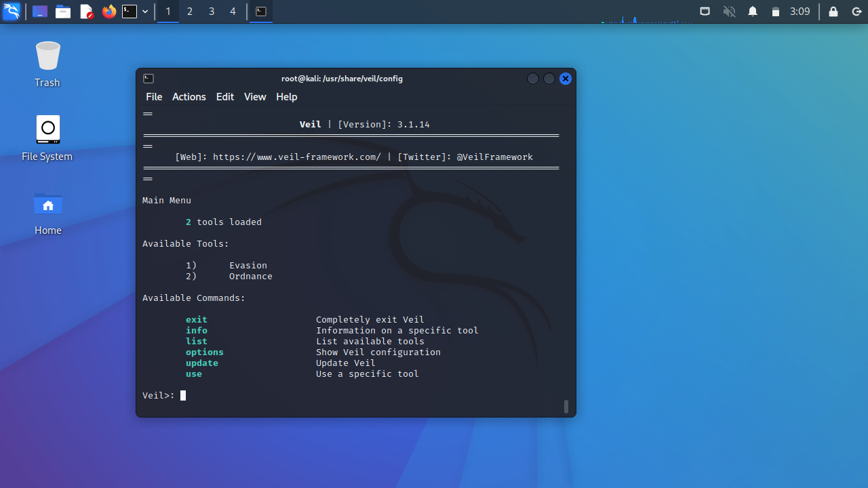
Task: Click the battery status icon
Action: [776, 12]
